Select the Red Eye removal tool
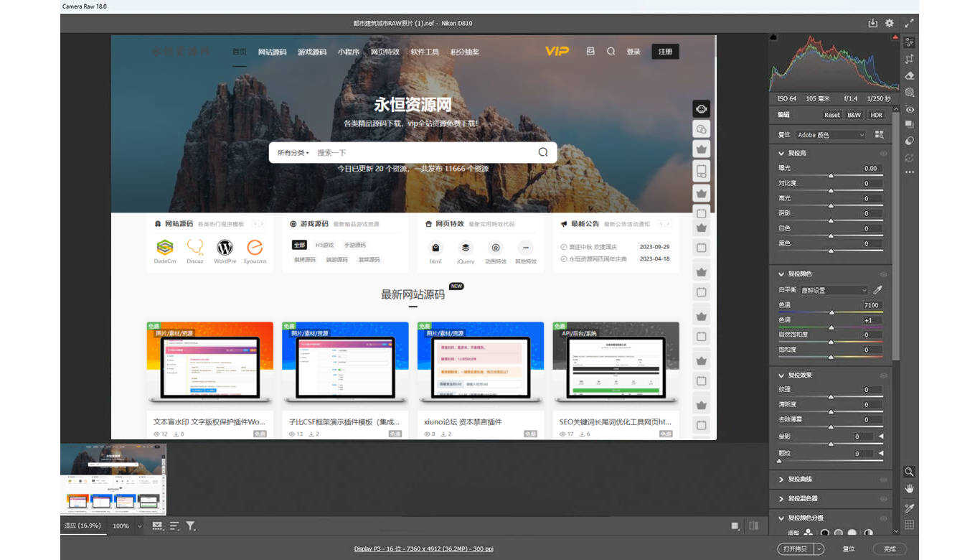 (909, 110)
